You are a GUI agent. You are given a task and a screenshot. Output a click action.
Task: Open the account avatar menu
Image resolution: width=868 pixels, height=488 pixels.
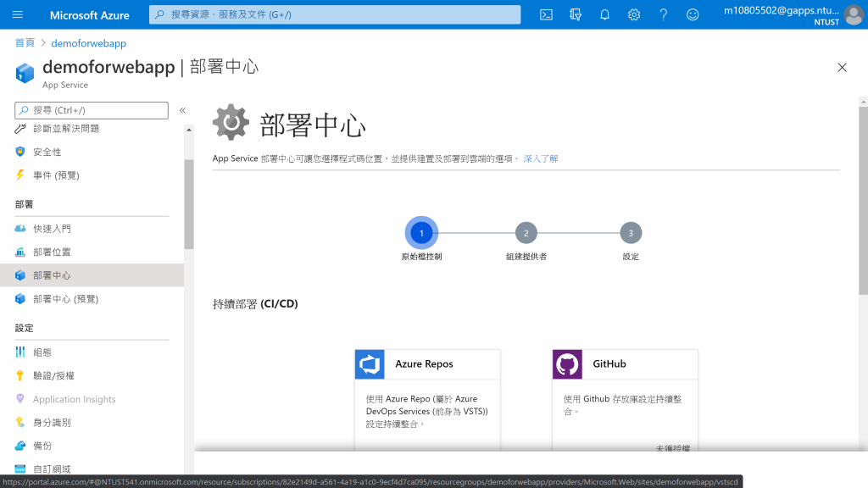[x=853, y=15]
